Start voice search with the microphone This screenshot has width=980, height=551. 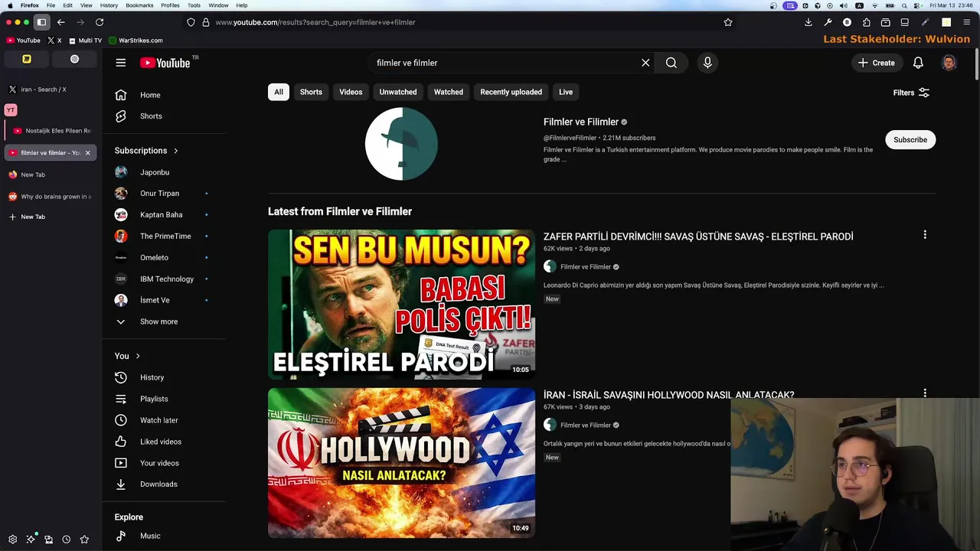[x=707, y=63]
